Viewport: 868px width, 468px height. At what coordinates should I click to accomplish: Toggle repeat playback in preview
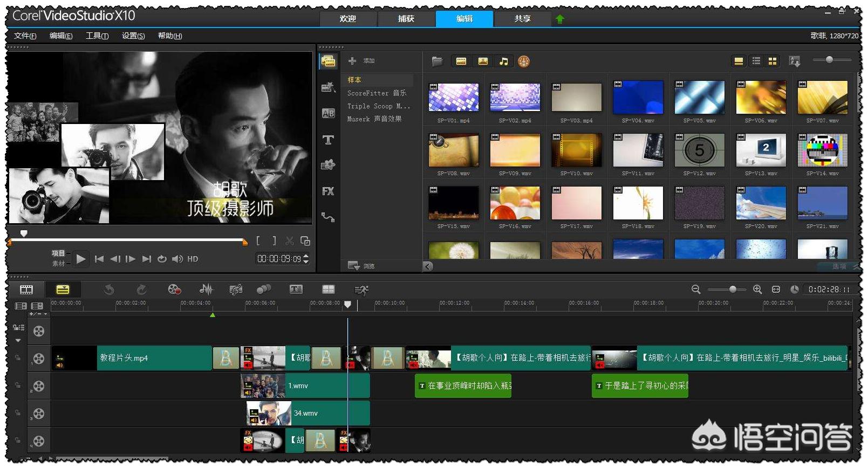coord(162,259)
